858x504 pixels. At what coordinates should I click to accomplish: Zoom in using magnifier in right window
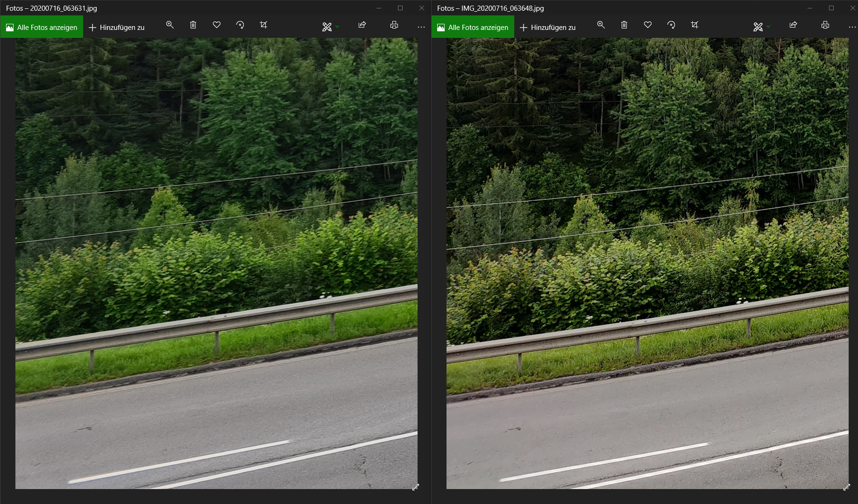(x=601, y=25)
